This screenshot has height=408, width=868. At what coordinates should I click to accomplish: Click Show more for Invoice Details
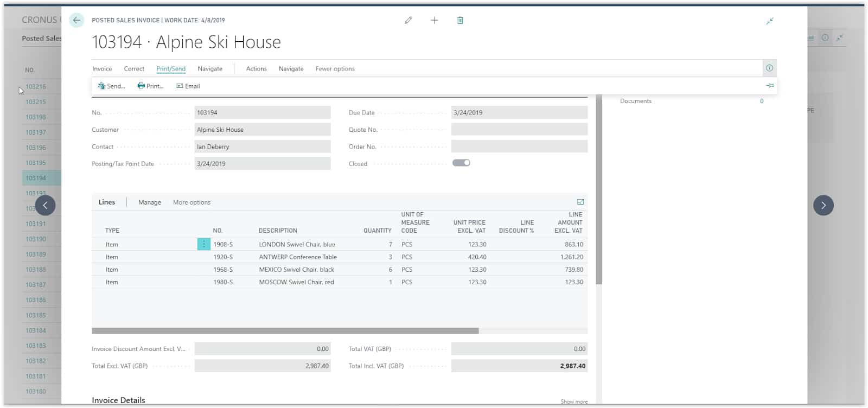pos(574,401)
